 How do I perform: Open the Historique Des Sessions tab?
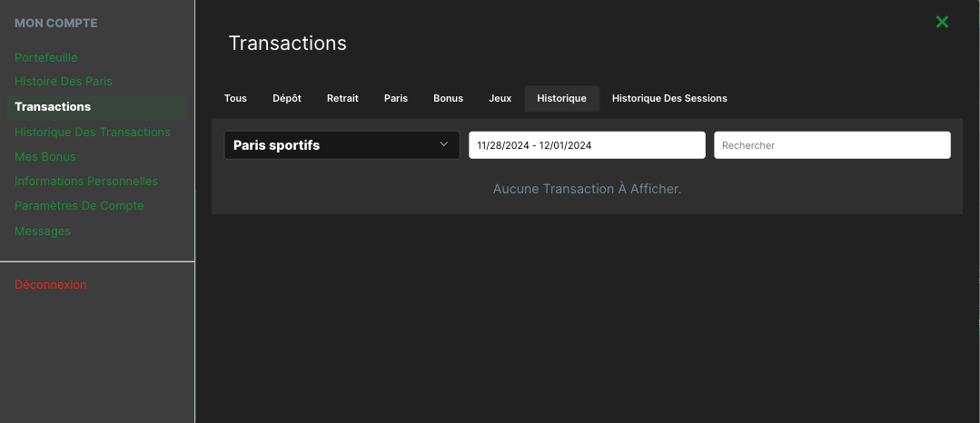click(669, 98)
